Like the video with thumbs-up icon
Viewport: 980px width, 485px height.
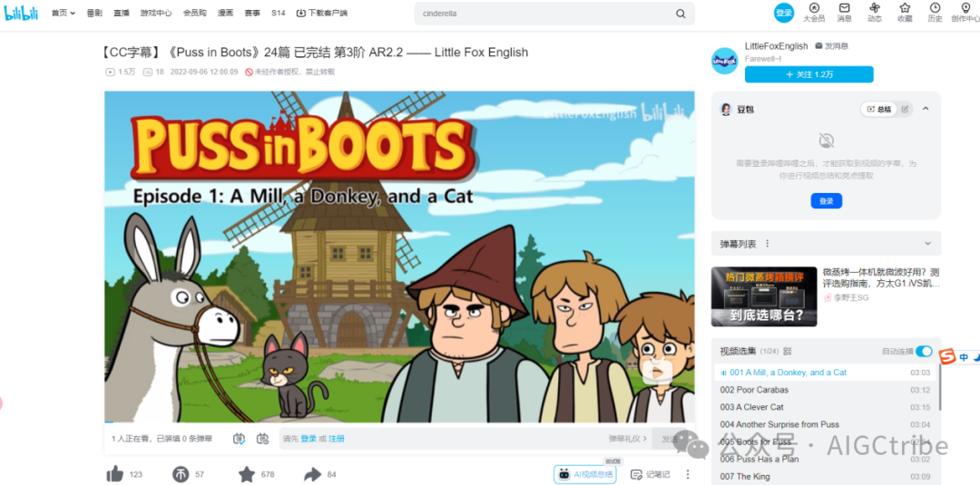point(115,474)
